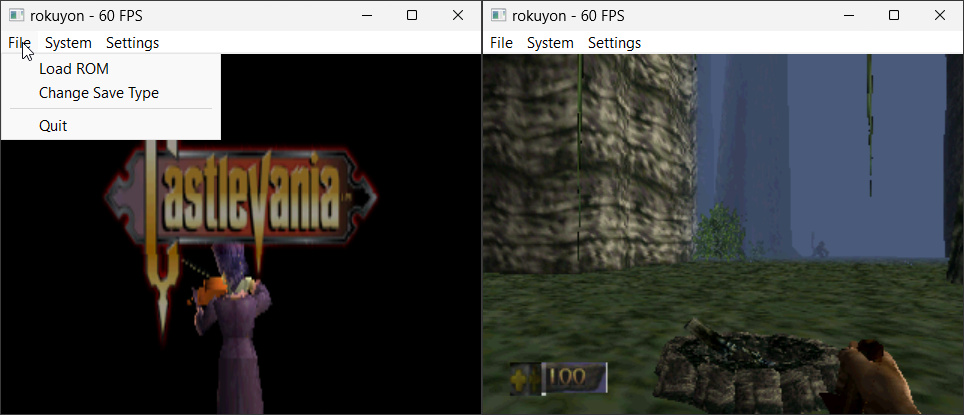Maximize the left rokuyon window
Image resolution: width=964 pixels, height=415 pixels.
[x=412, y=15]
